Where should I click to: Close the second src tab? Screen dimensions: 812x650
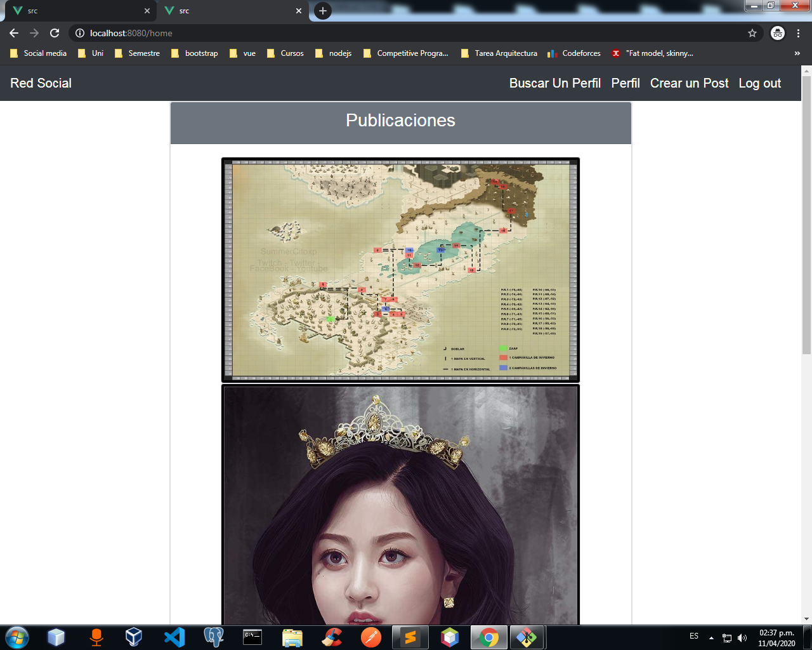(x=299, y=11)
